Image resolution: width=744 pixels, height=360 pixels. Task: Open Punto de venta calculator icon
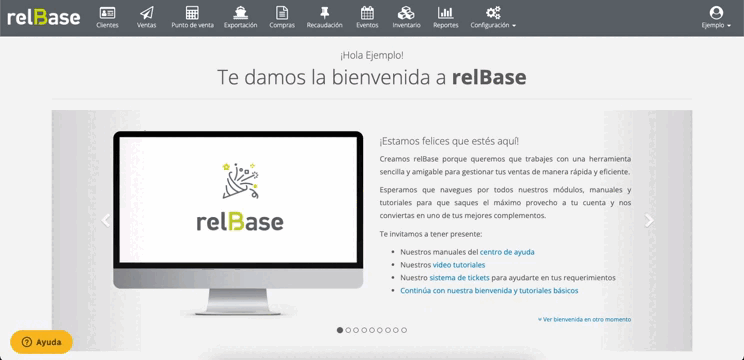click(x=192, y=13)
